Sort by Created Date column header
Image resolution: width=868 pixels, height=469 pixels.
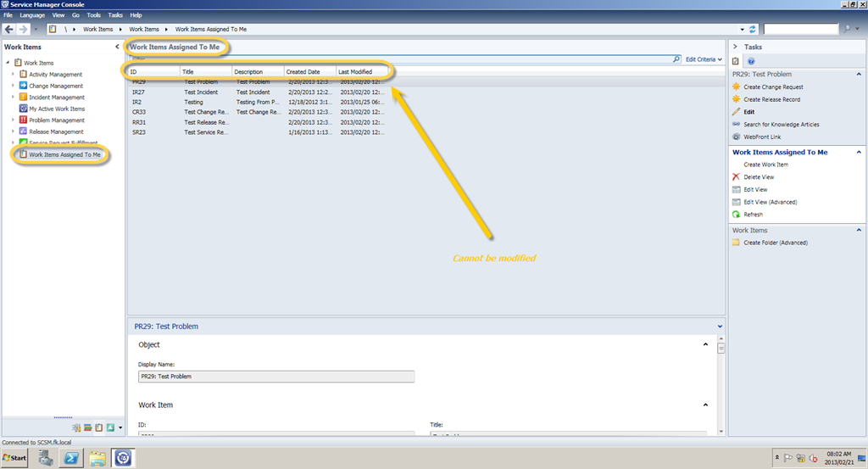[303, 72]
